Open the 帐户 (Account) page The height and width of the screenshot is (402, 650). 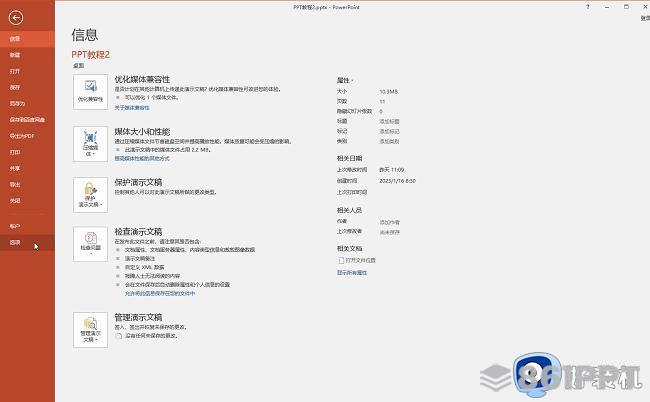tap(27, 226)
